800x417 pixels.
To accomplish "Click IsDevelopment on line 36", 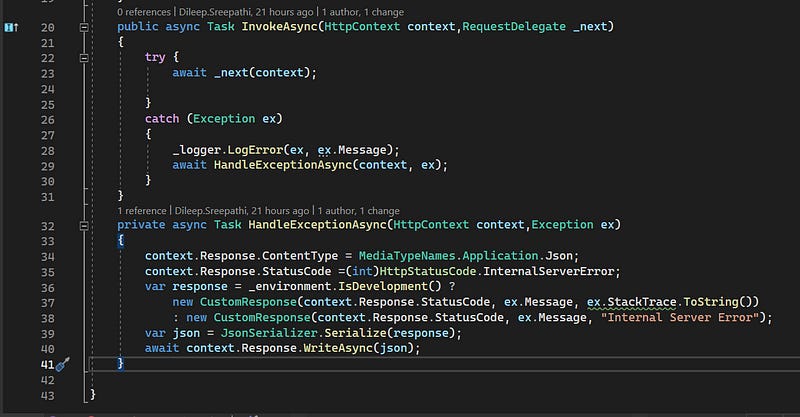I will (x=383, y=286).
